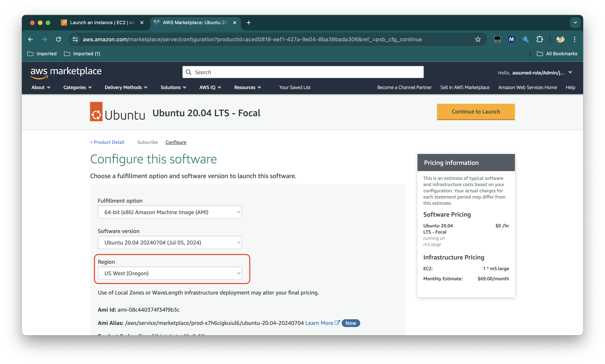Open the Delivery Methods menu
The width and height of the screenshot is (605, 364).
click(x=126, y=87)
